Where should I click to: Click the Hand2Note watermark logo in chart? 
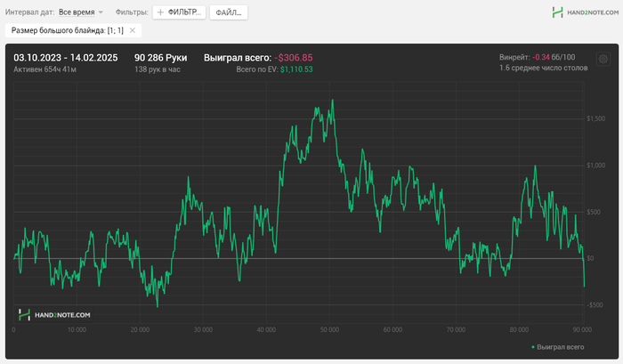coord(54,315)
